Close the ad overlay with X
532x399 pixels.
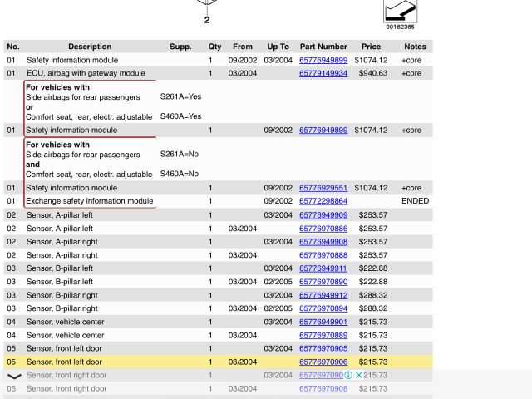pos(359,375)
